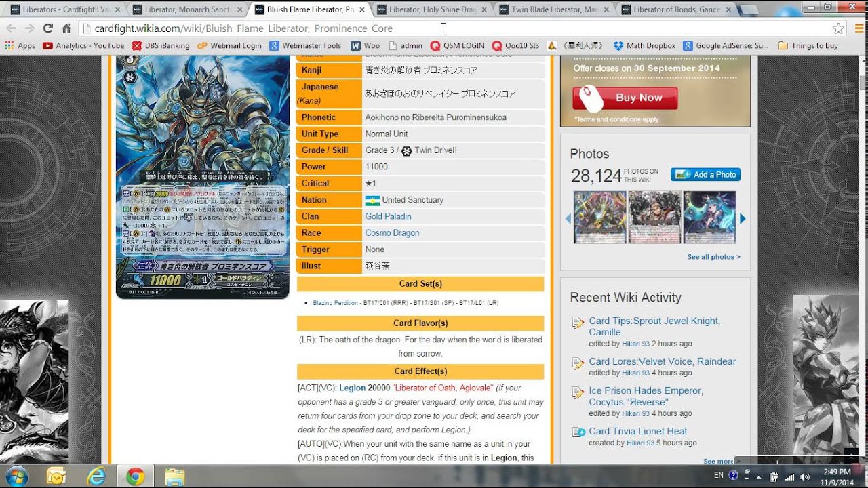Bookmark this page with the star icon

[x=839, y=28]
